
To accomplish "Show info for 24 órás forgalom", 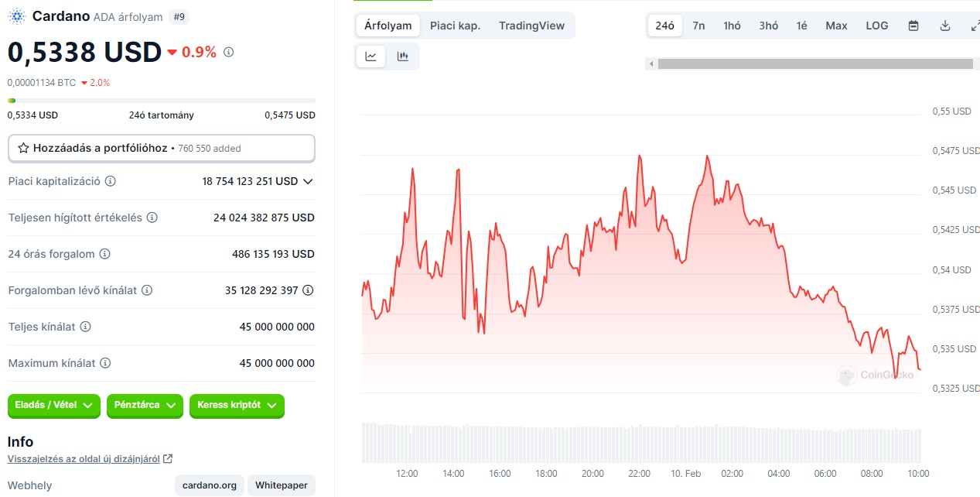I will tap(104, 254).
